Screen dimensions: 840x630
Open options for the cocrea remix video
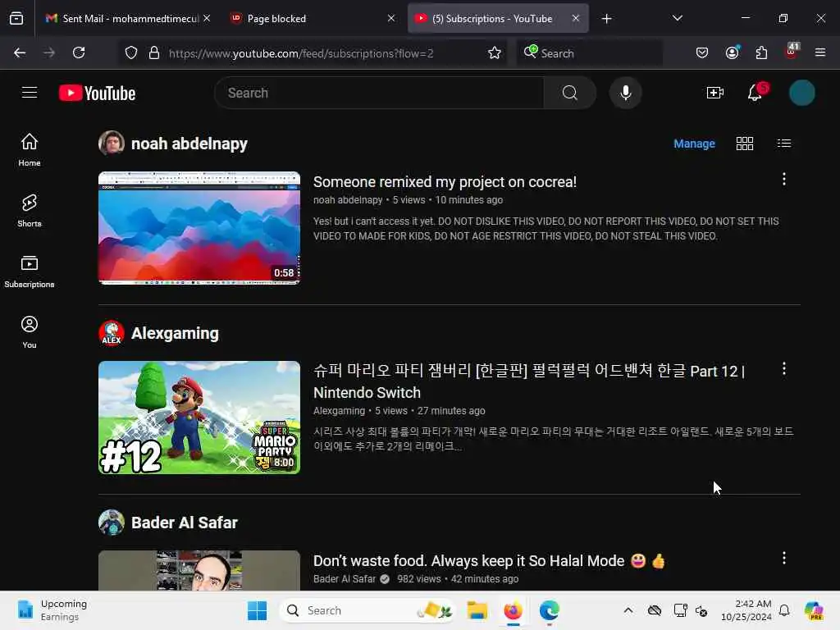[783, 179]
